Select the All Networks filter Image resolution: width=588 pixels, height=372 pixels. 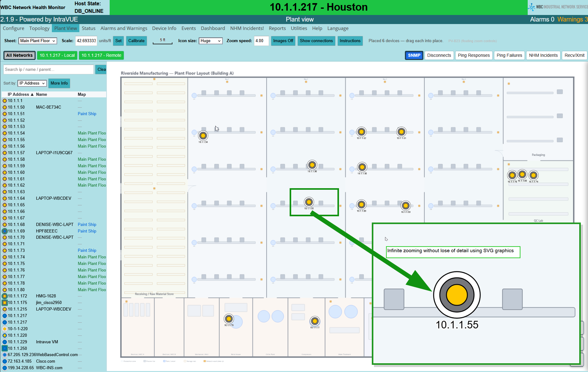(19, 56)
